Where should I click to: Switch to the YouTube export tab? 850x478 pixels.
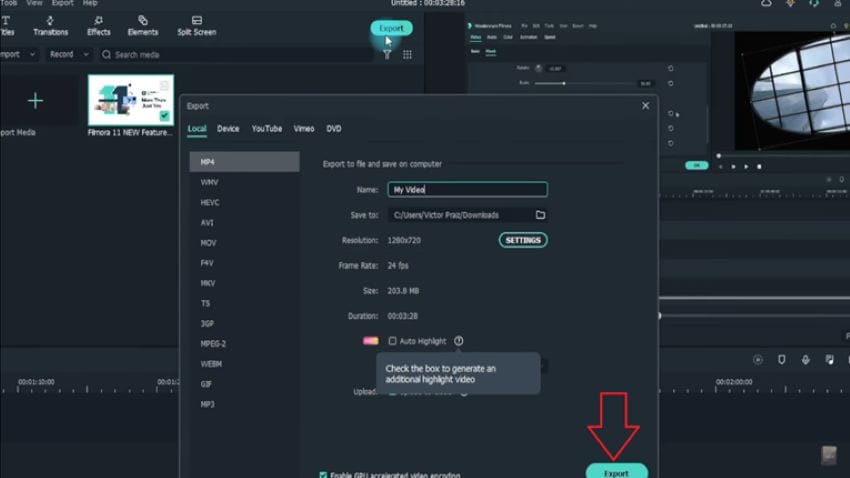(267, 129)
